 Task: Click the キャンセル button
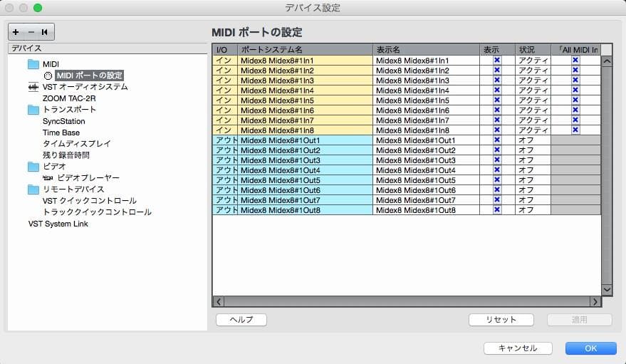[518, 348]
